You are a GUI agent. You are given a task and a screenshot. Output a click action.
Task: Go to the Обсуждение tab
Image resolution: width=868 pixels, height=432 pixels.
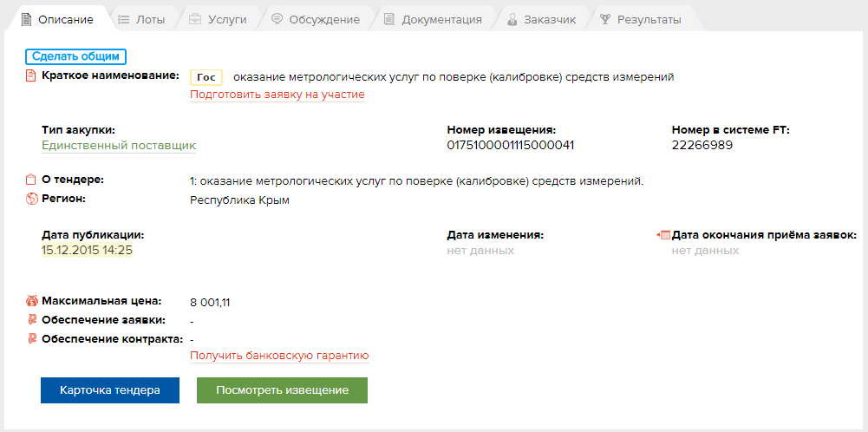(316, 19)
